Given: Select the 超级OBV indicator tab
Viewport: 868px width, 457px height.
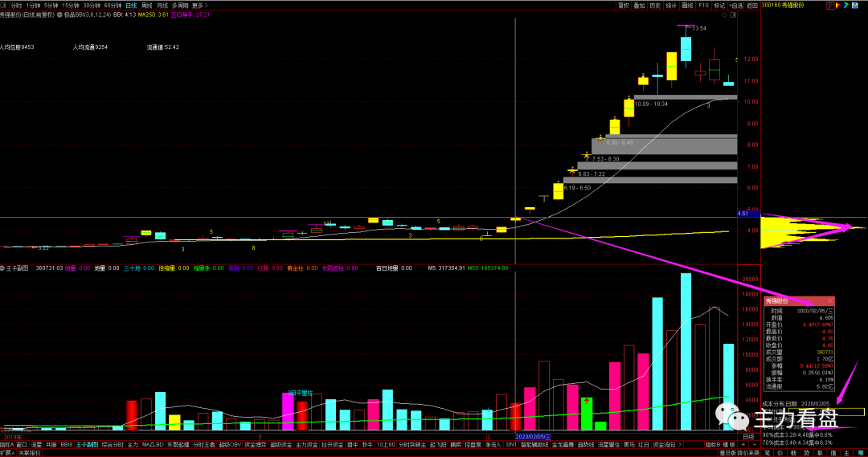Looking at the screenshot, I should (x=230, y=445).
